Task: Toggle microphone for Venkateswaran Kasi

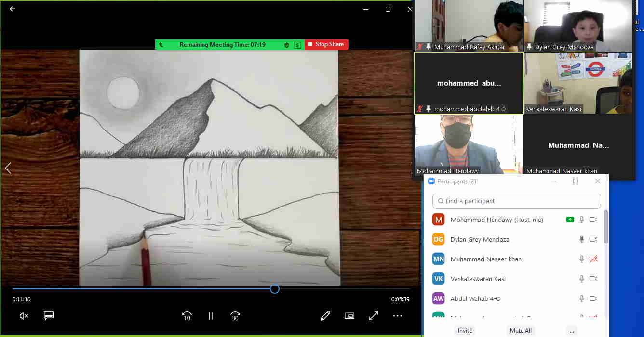Action: [582, 279]
